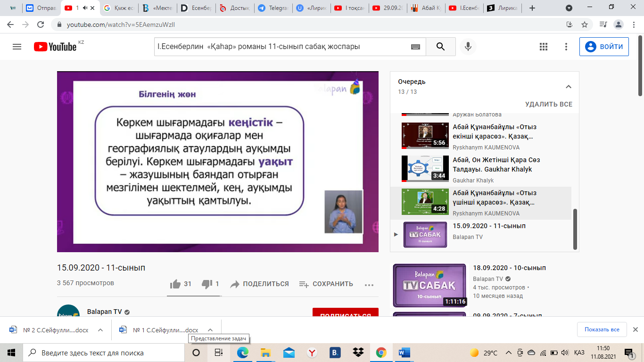Open the 18.09.2020 - 10-сынып video thumbnail
The height and width of the screenshot is (362, 644).
(x=429, y=286)
